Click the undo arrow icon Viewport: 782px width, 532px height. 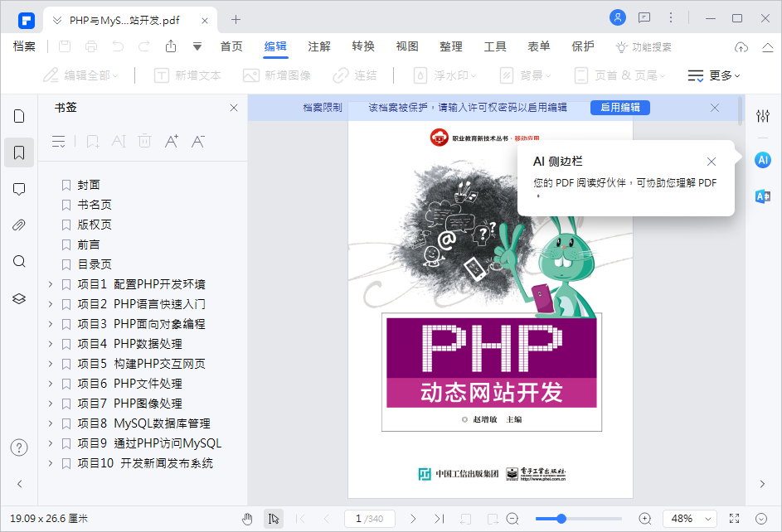118,46
